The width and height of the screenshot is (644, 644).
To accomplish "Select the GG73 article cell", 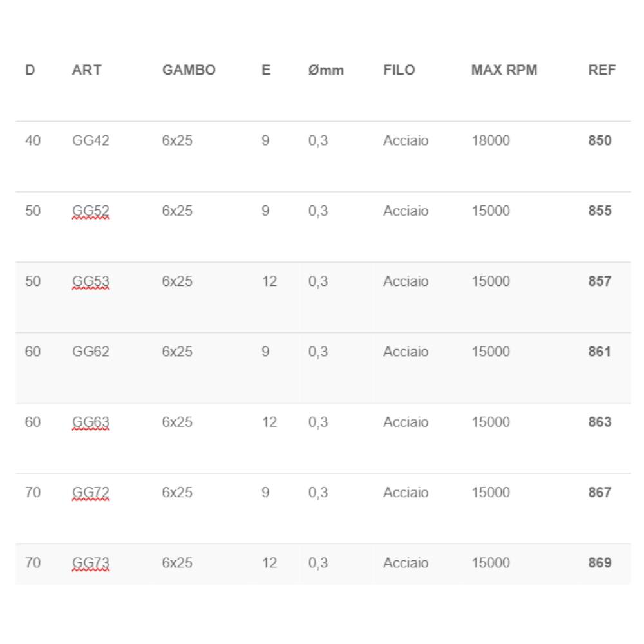I will point(91,563).
